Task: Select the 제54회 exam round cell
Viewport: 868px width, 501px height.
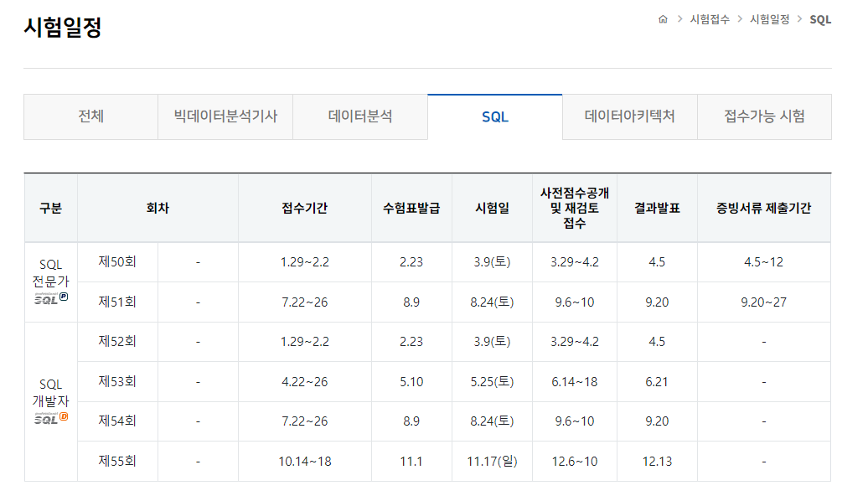Action: [117, 421]
